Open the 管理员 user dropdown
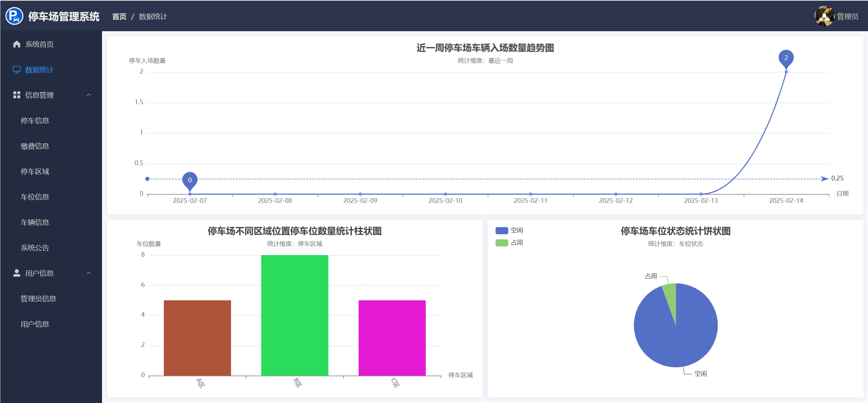Viewport: 868px width, 403px height. click(x=847, y=16)
